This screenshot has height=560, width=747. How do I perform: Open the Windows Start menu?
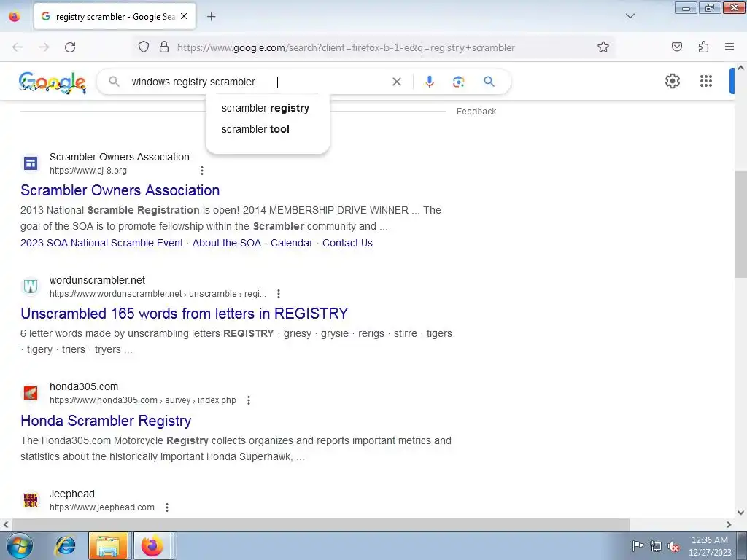point(19,545)
